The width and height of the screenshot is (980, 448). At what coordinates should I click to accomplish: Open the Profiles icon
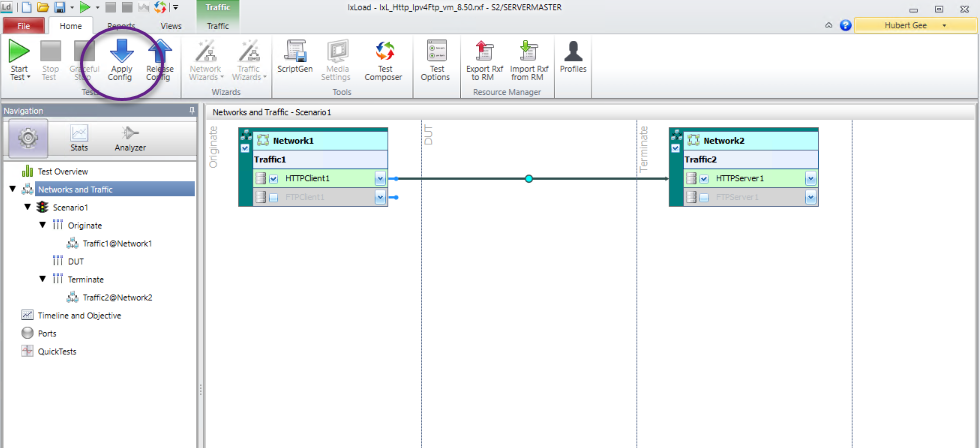[573, 52]
